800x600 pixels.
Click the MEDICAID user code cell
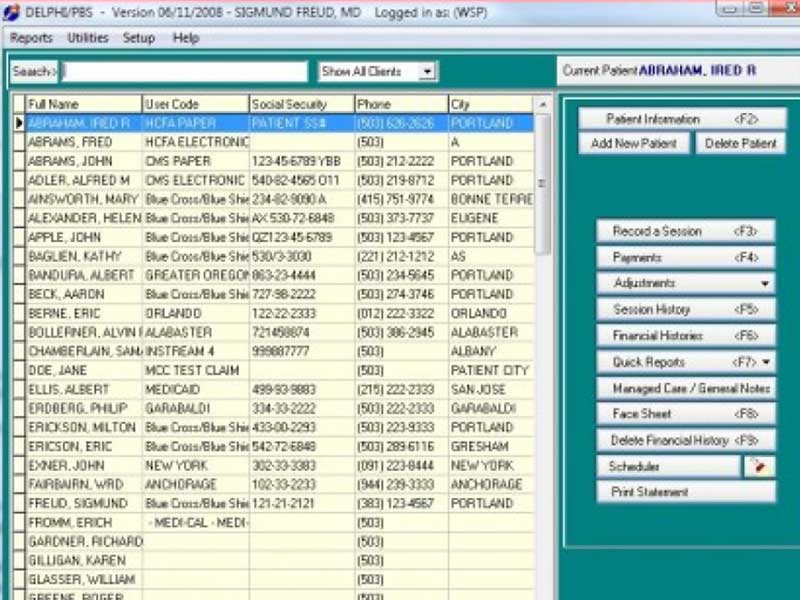(x=195, y=389)
